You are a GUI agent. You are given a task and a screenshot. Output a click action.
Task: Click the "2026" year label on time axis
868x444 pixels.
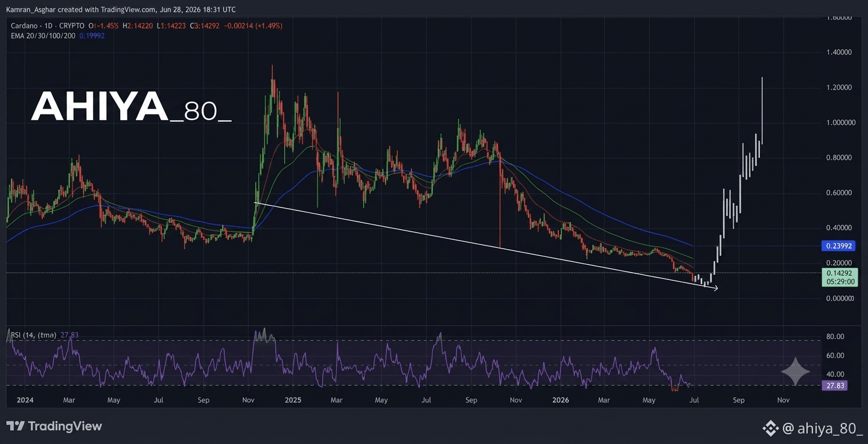(561, 400)
